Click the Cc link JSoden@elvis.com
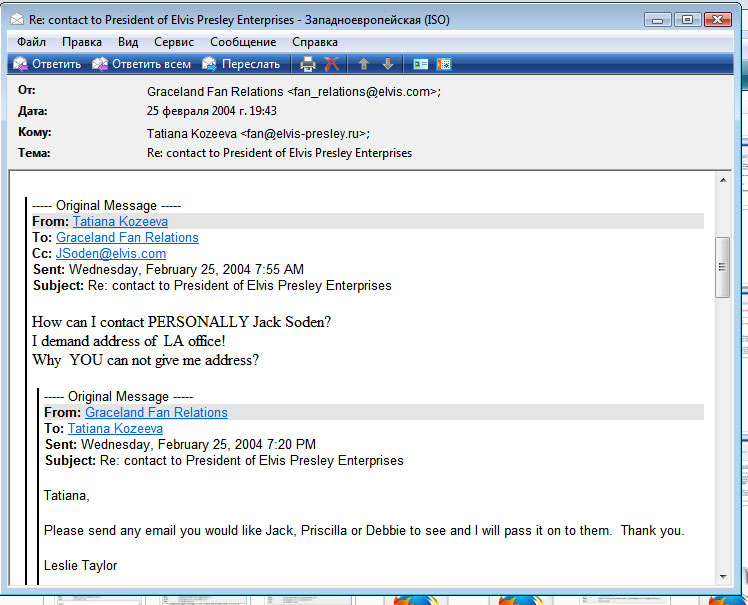Screen dimensions: 748x605 (111, 253)
